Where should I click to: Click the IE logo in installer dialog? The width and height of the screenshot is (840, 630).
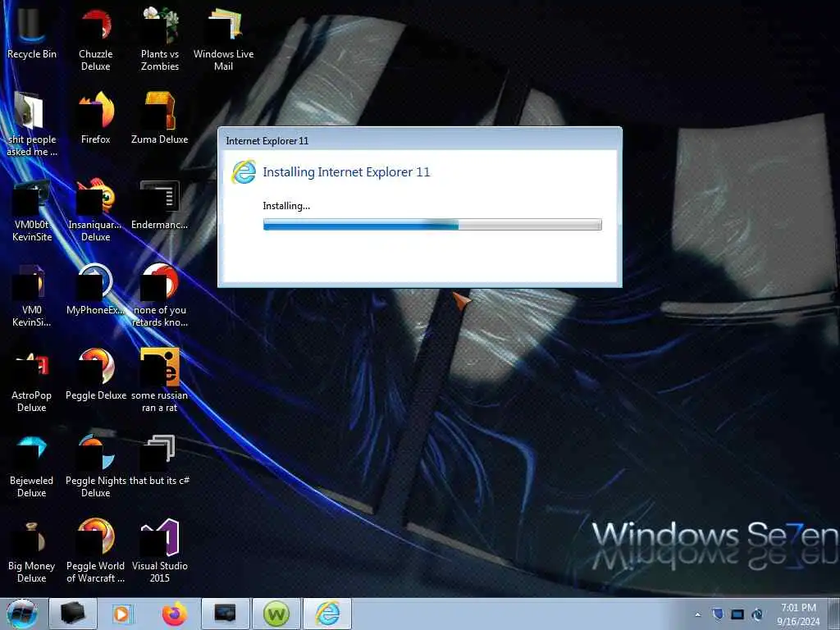[x=244, y=172]
